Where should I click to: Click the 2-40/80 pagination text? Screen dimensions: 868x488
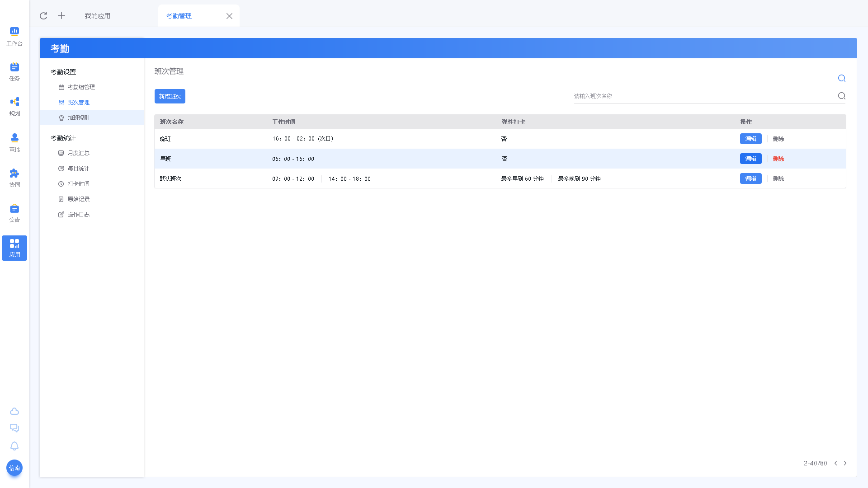(816, 463)
